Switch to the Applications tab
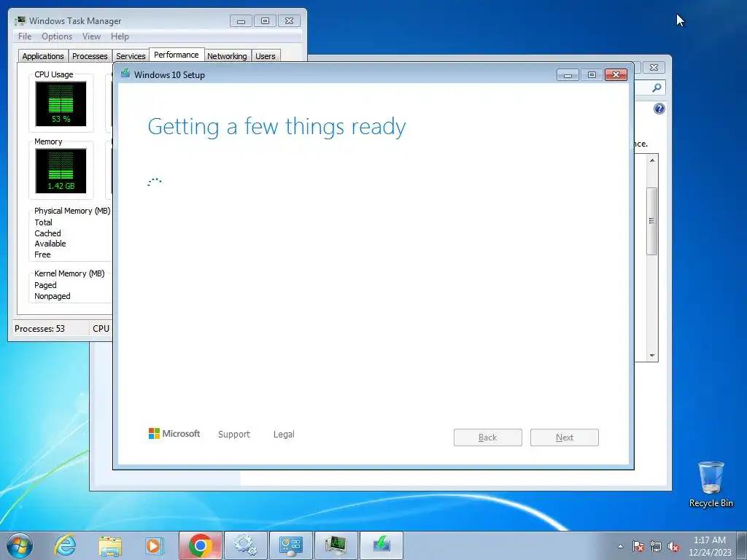The image size is (747, 560). [43, 56]
